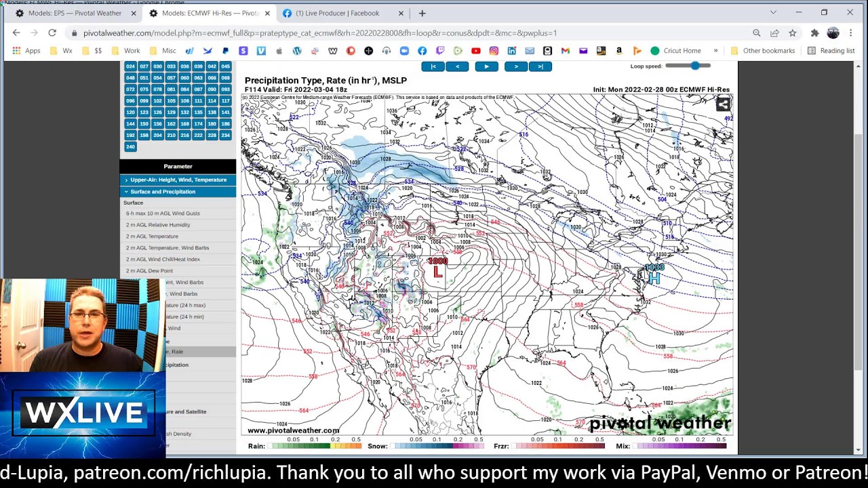
Task: Open YouTube bookmark icon
Action: pyautogui.click(x=475, y=51)
